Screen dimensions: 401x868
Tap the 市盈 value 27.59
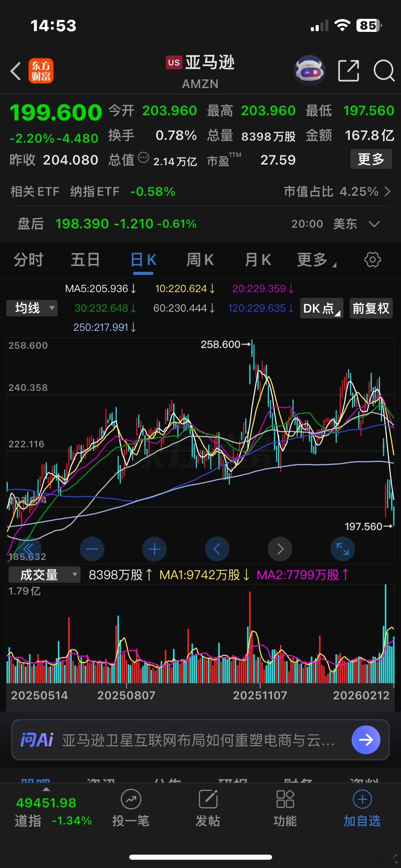[278, 160]
